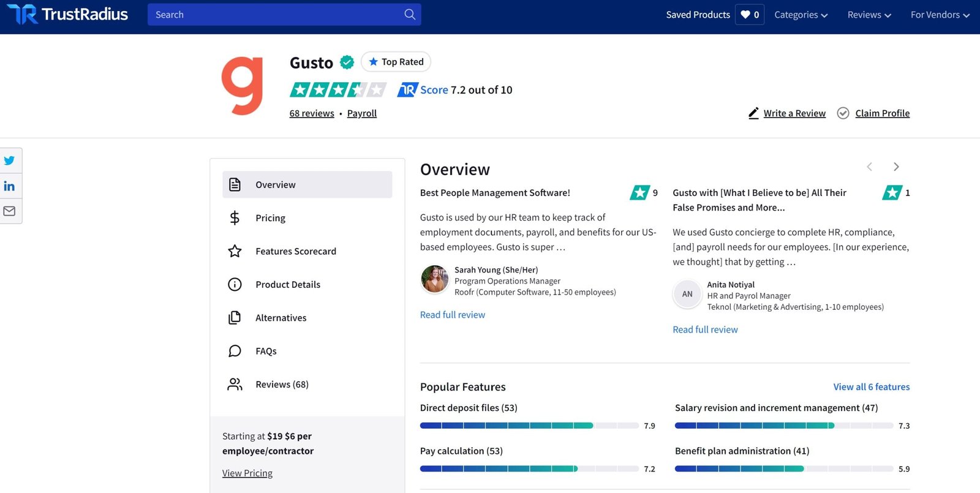Image resolution: width=980 pixels, height=493 pixels.
Task: Click the Saved Products heart icon
Action: (x=745, y=15)
